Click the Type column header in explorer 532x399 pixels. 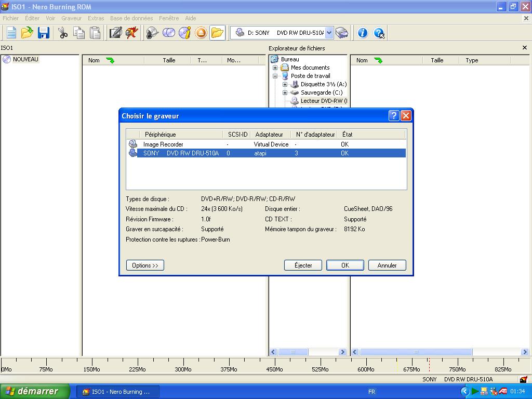(485, 60)
